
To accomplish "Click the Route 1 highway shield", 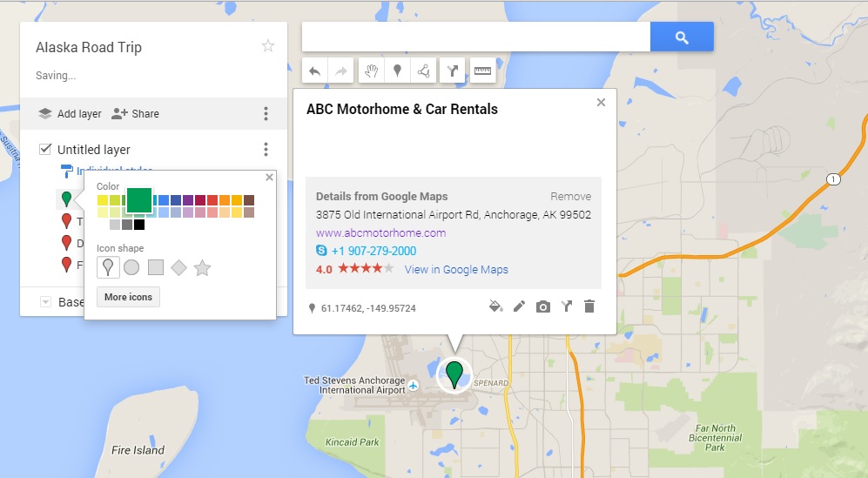I will pyautogui.click(x=833, y=178).
